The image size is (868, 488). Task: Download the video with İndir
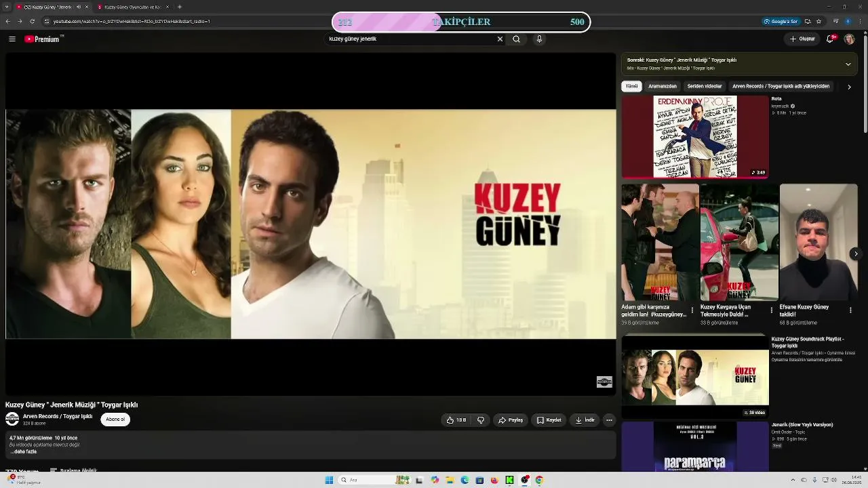pyautogui.click(x=585, y=420)
